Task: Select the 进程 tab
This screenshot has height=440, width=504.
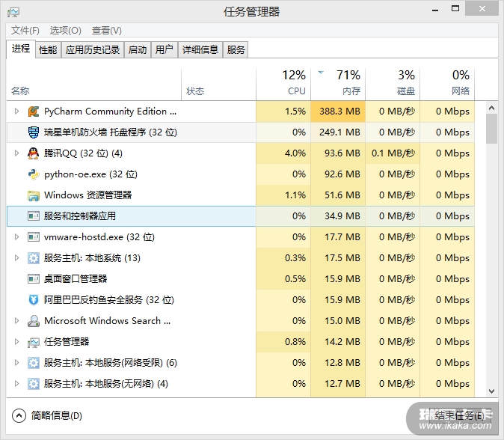Action: point(21,49)
